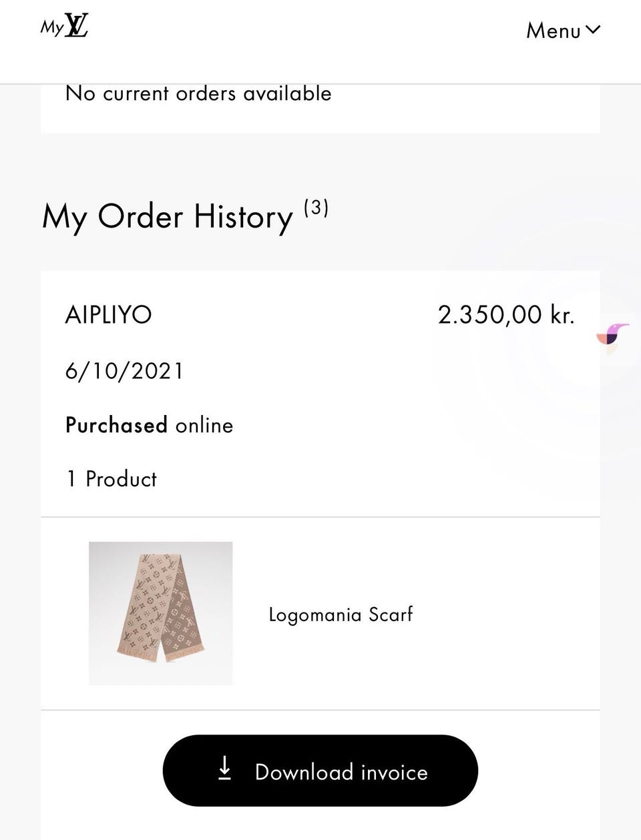Expand the Menu chevron arrow
Viewport: 641px width, 840px height.
click(x=593, y=29)
